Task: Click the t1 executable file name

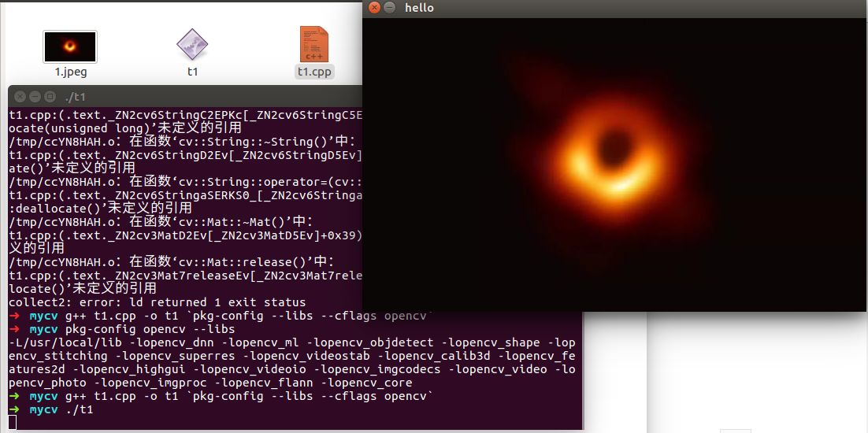Action: (x=192, y=72)
